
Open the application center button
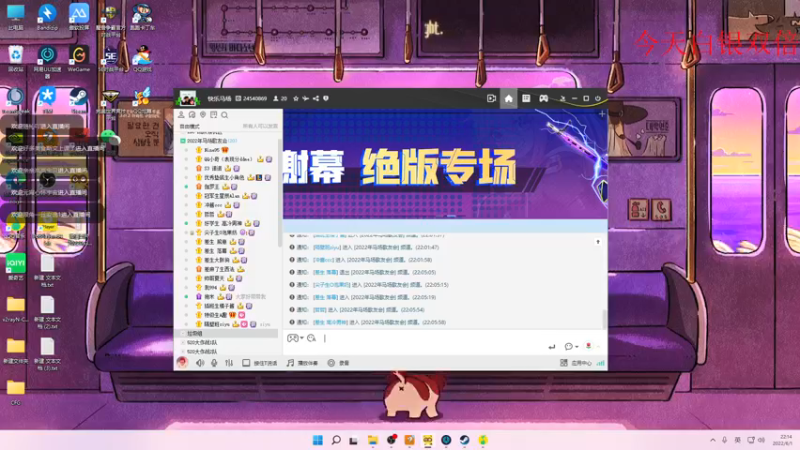(576, 363)
